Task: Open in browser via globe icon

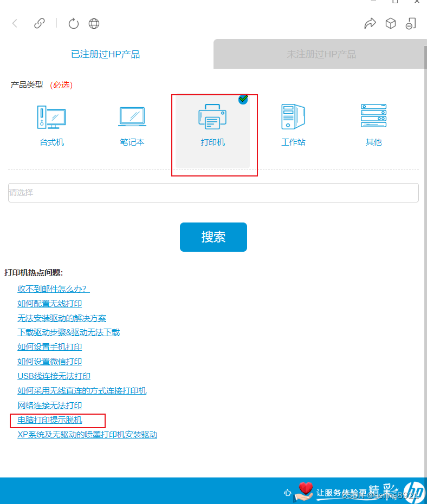Action: point(94,23)
